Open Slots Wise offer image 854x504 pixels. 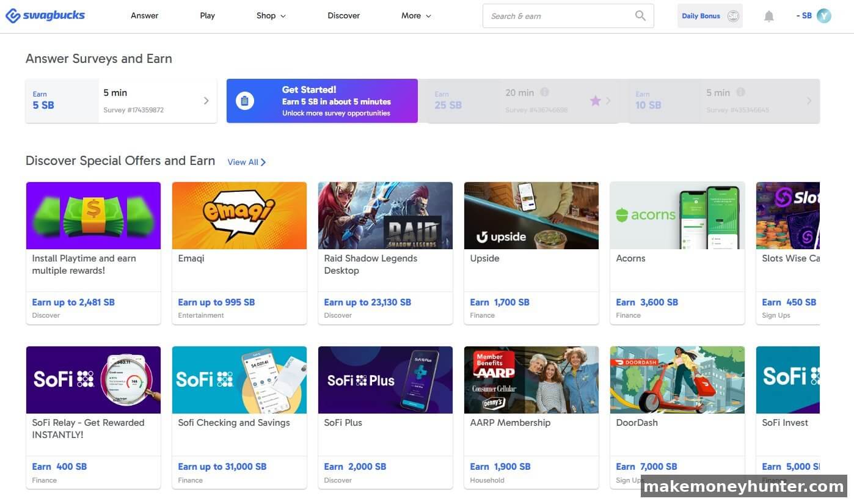click(788, 216)
